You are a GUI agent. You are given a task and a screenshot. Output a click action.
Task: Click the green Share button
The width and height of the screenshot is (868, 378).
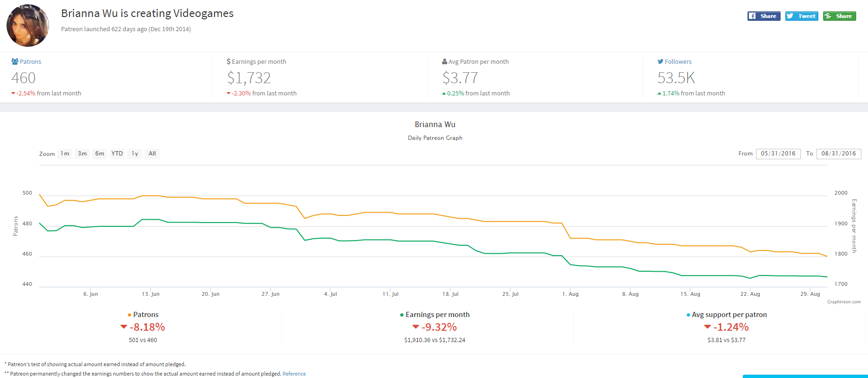tap(839, 16)
